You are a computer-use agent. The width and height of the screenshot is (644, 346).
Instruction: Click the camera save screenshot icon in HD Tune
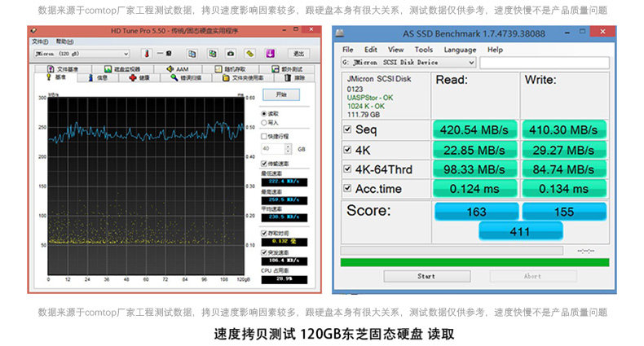[x=231, y=54]
